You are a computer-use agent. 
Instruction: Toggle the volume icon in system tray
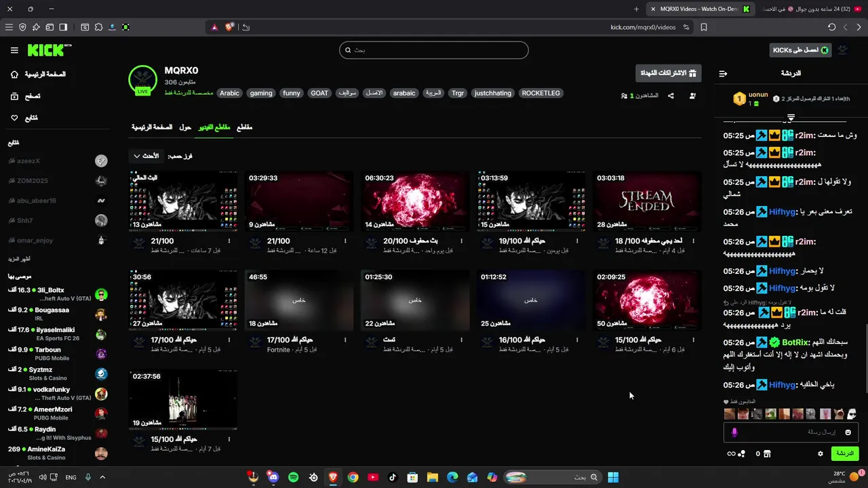click(x=43, y=477)
